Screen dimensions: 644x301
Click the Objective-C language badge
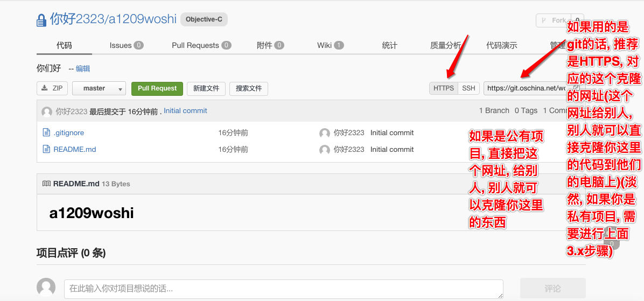click(x=204, y=19)
